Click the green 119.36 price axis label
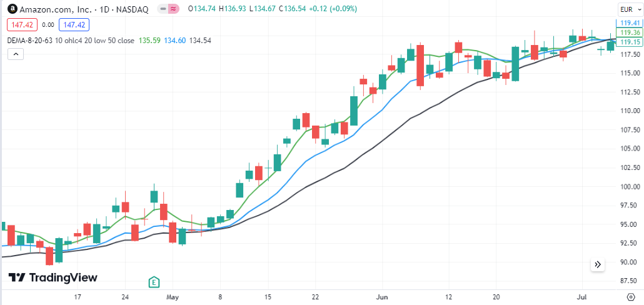 pos(631,32)
